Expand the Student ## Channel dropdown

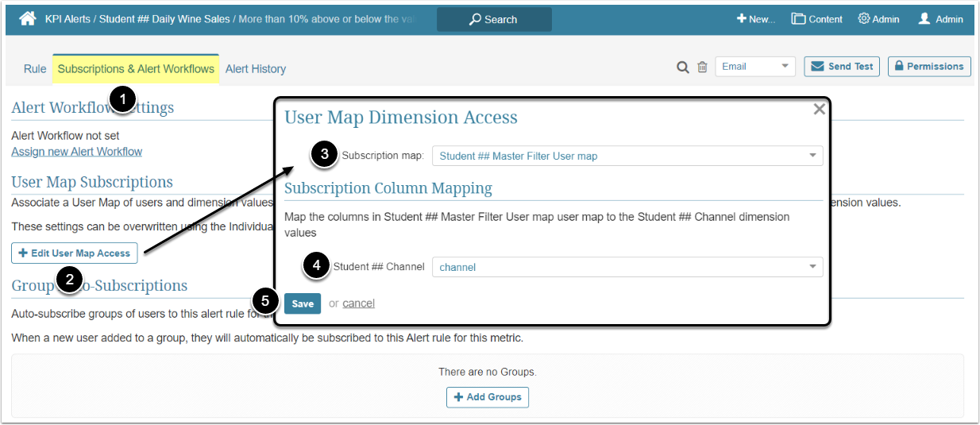coord(627,268)
